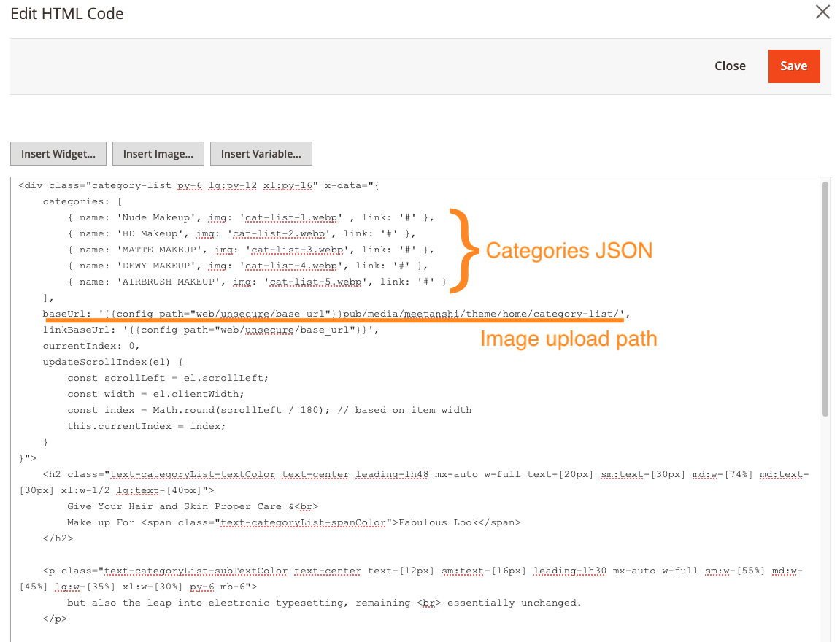Screen dimensions: 840x642
Task: Click the code editor vertical scrollbar
Action: (825, 298)
